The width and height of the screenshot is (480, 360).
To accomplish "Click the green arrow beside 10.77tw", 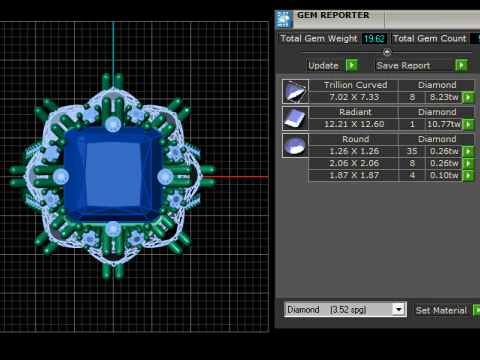I will click(x=468, y=124).
